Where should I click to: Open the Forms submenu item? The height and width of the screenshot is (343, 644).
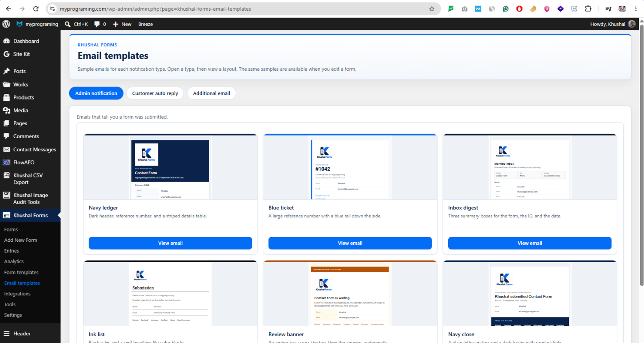(11, 229)
